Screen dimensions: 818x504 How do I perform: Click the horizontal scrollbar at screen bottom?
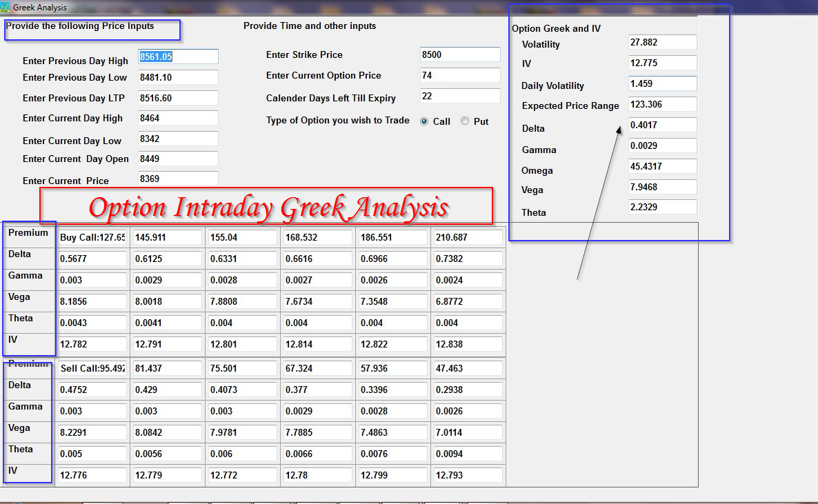(409, 501)
